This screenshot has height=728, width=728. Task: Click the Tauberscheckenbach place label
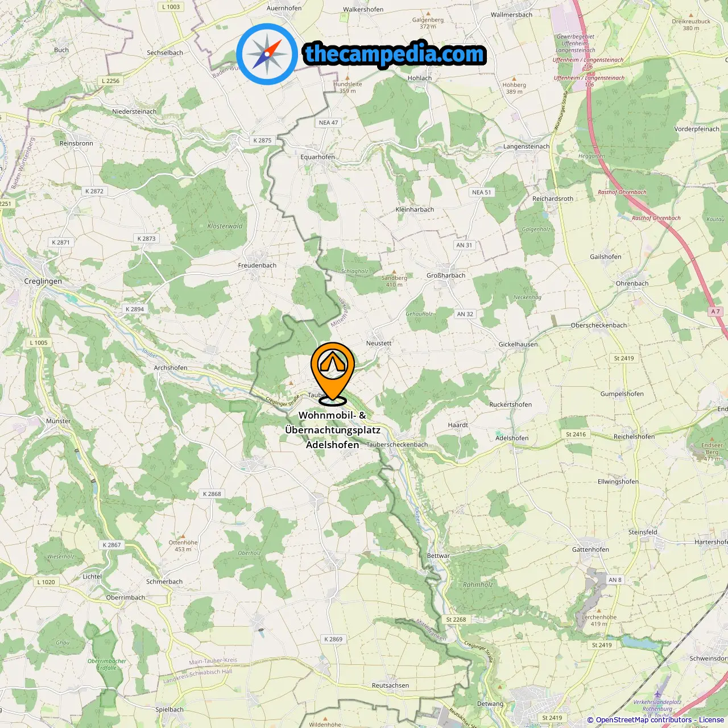[x=397, y=445]
